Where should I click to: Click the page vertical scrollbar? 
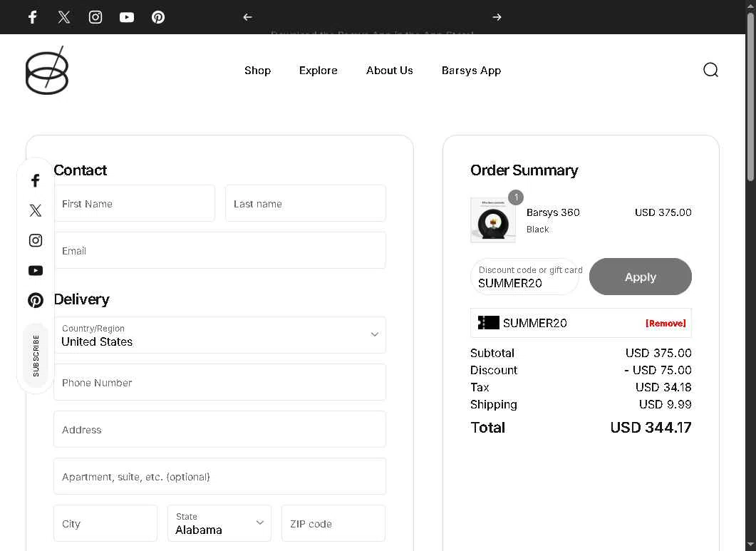(x=750, y=96)
